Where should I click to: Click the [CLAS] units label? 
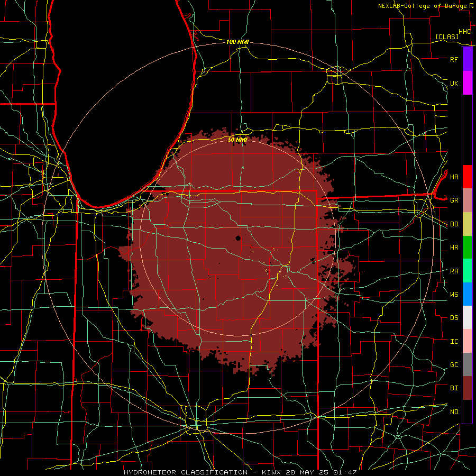tap(447, 36)
